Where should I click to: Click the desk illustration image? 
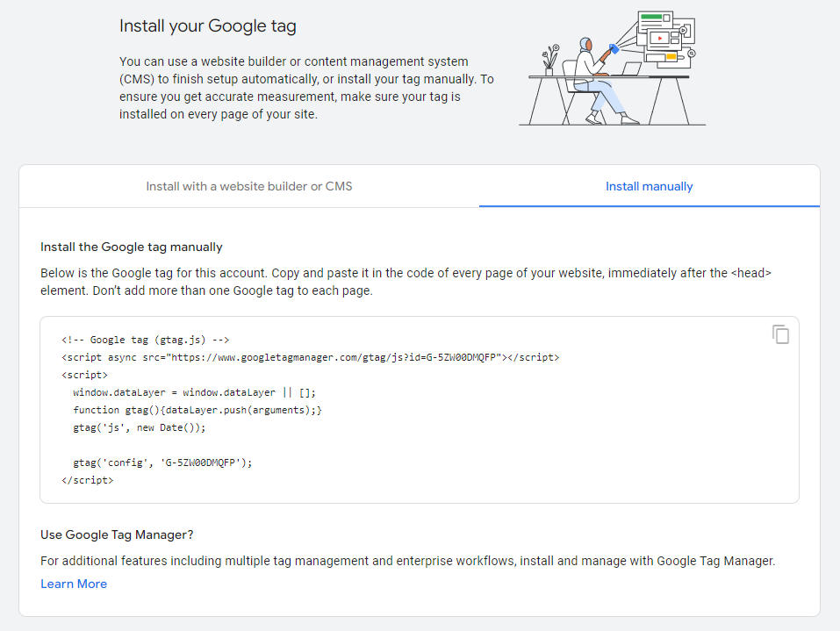pyautogui.click(x=613, y=68)
